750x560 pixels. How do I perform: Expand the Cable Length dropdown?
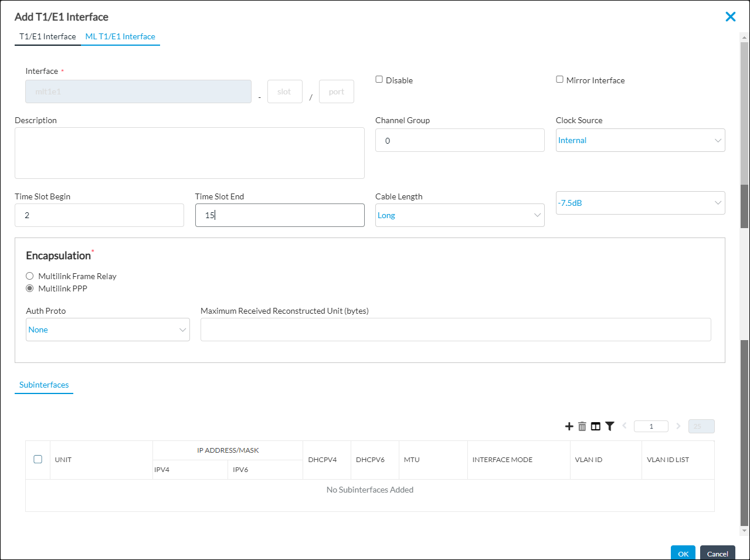point(459,215)
